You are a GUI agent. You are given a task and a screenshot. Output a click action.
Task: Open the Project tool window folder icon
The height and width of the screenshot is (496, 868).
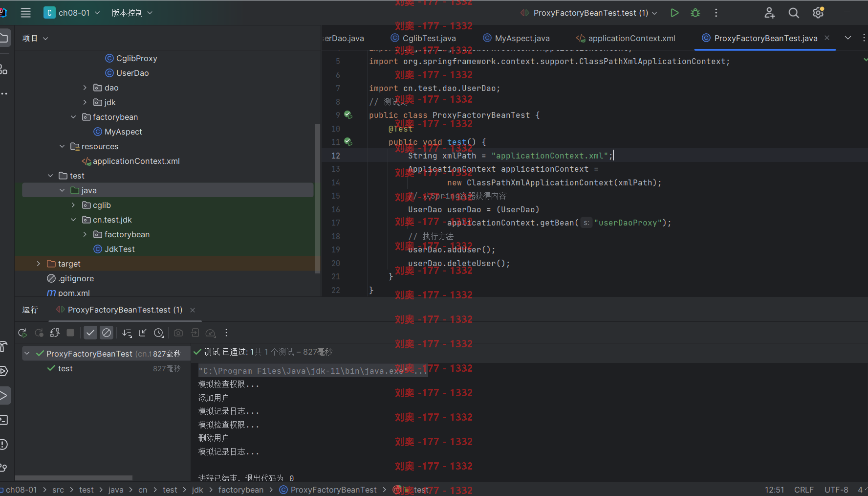[4, 38]
